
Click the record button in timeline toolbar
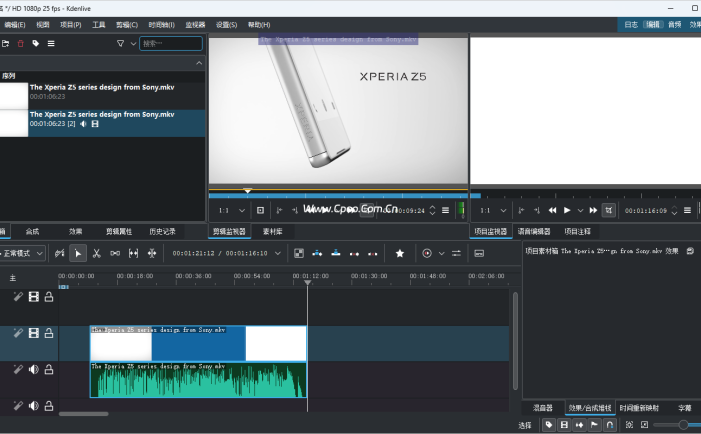427,253
